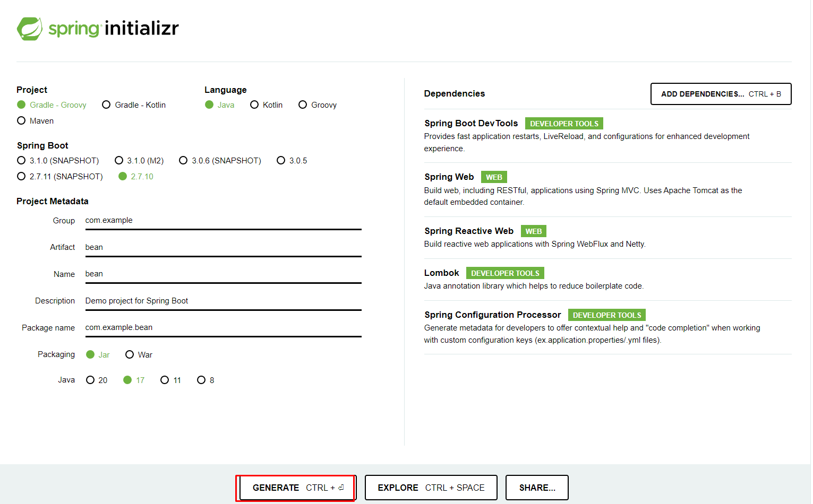Choose Groovy language option
Image resolution: width=813 pixels, height=504 pixels.
(x=318, y=105)
